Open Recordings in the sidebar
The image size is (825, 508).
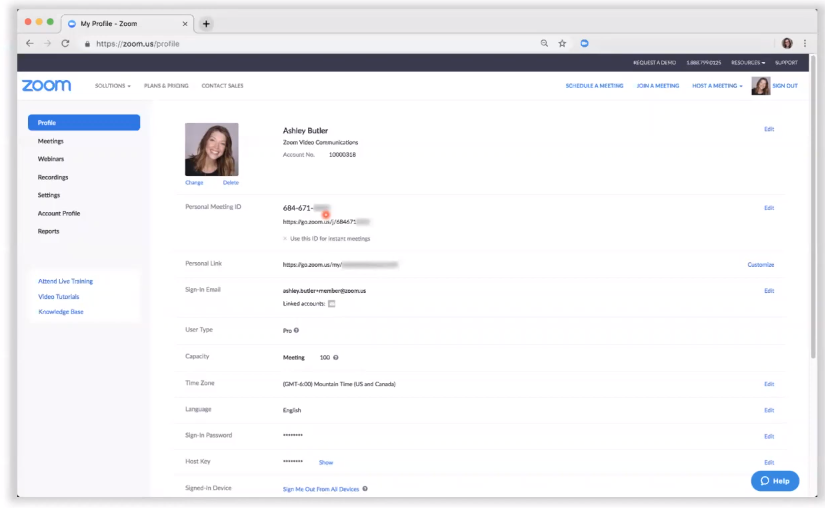53,177
